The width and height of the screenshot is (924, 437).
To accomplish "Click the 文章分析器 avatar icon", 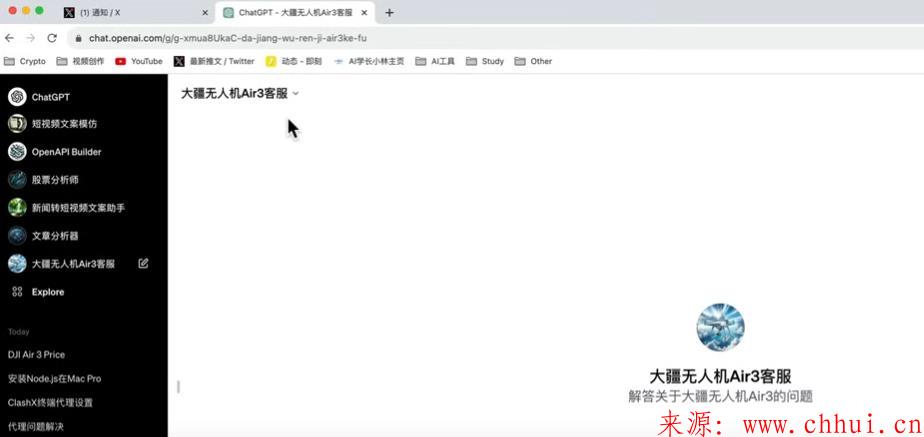I will 17,236.
